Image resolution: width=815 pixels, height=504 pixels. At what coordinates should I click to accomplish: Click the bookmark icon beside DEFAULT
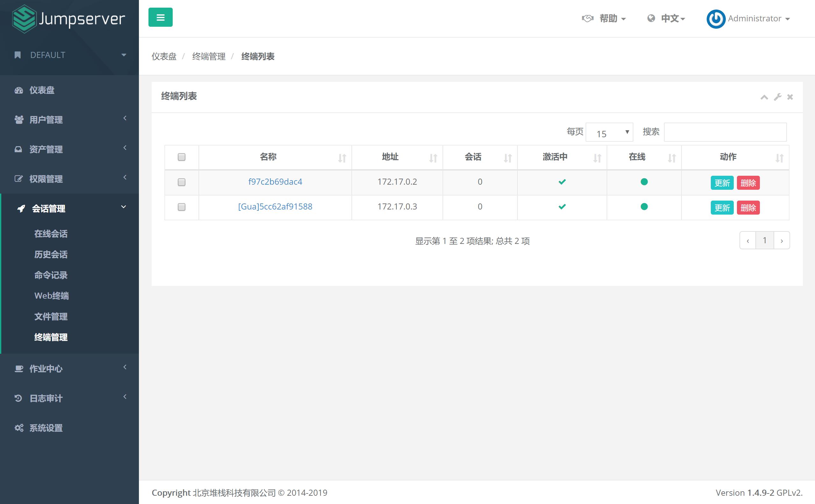click(x=18, y=55)
